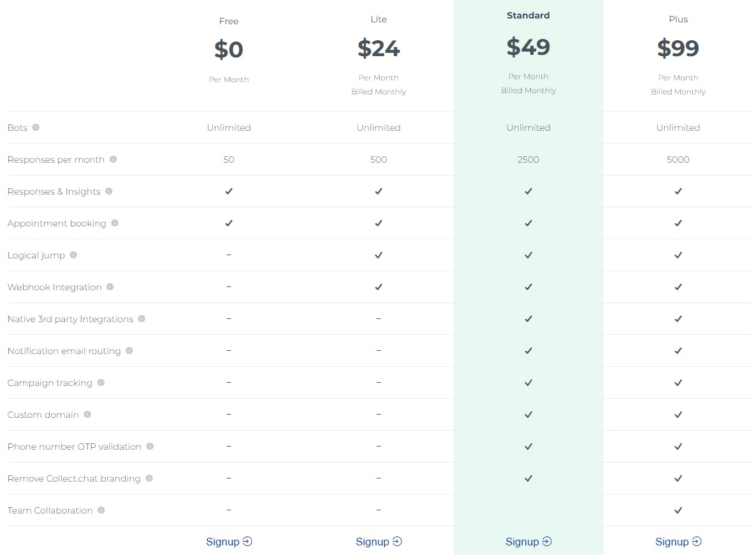Show info for Logical jump feature

[x=73, y=255]
